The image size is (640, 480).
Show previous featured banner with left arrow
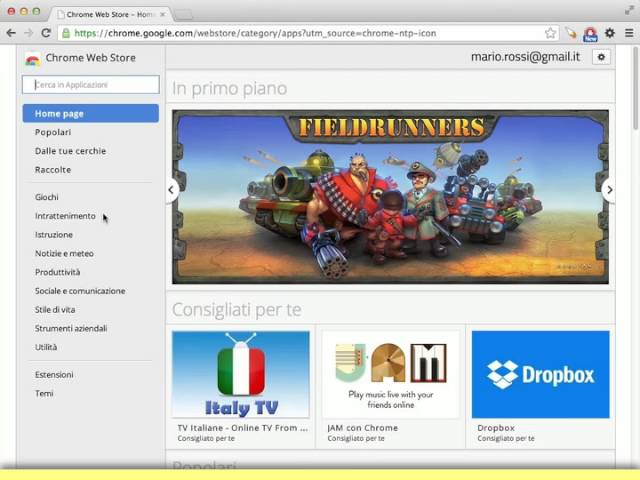[x=172, y=190]
